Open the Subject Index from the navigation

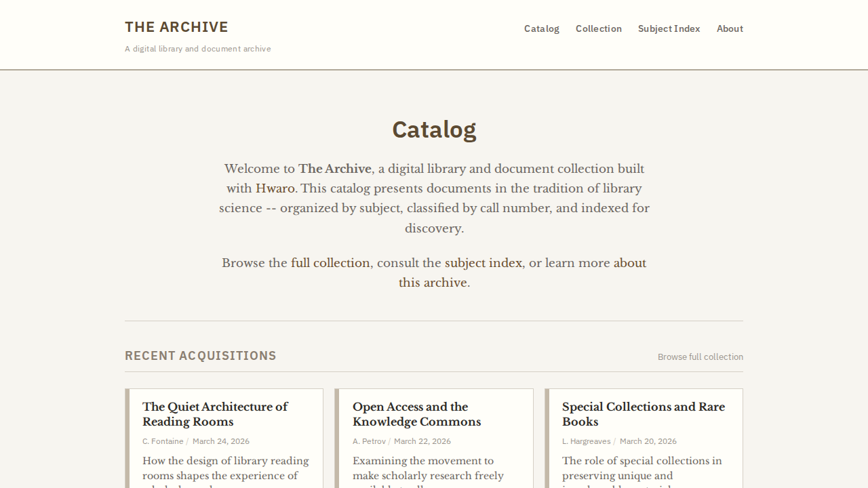(669, 28)
